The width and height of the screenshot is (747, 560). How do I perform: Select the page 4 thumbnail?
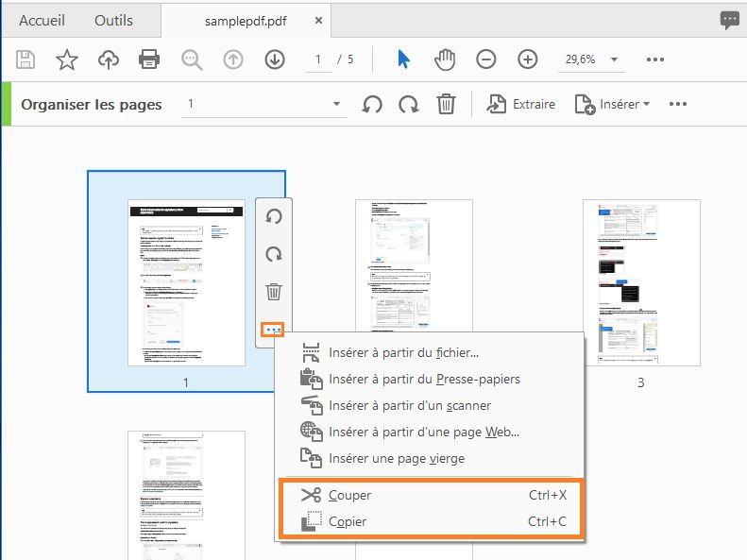pyautogui.click(x=186, y=495)
